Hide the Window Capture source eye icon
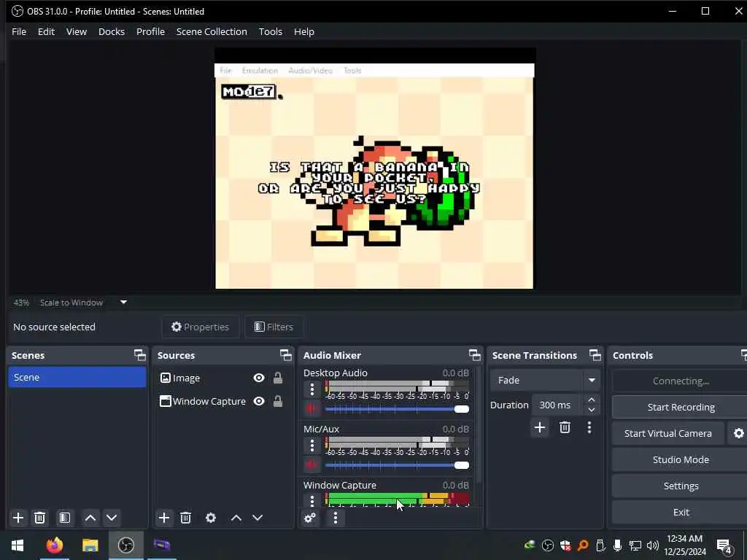Screen dimensions: 747x560 [259, 401]
